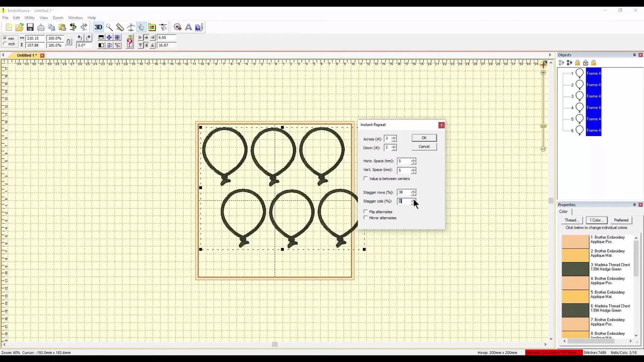Enable Flip alternates checkbox
This screenshot has width=644, height=362.
[366, 212]
